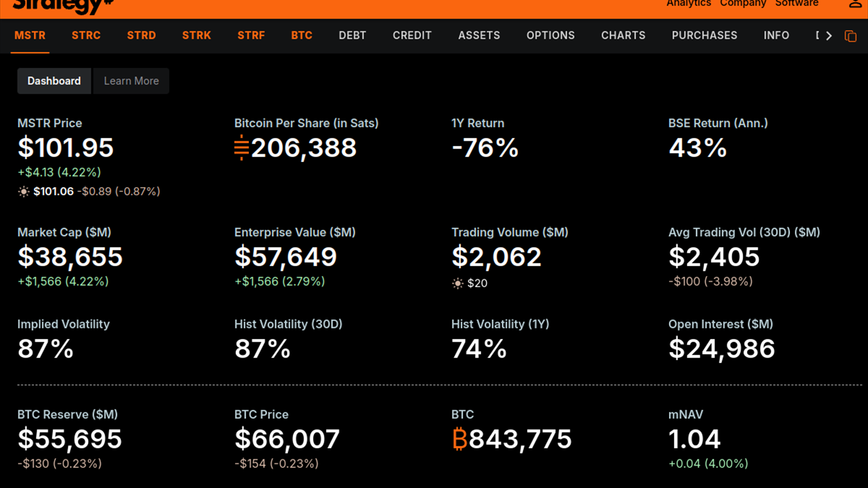Image resolution: width=868 pixels, height=488 pixels.
Task: Click the orange sats symbol before 206,388
Action: click(241, 147)
